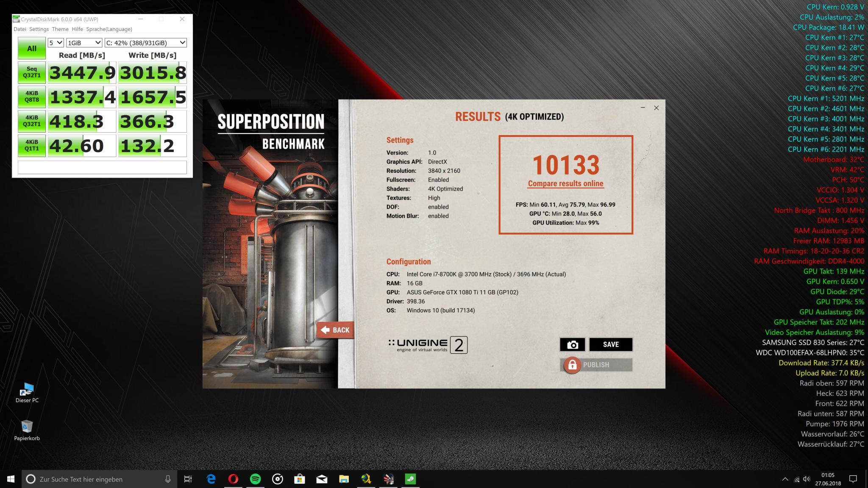The height and width of the screenshot is (488, 868).
Task: Click the green All benchmark button
Action: click(32, 48)
